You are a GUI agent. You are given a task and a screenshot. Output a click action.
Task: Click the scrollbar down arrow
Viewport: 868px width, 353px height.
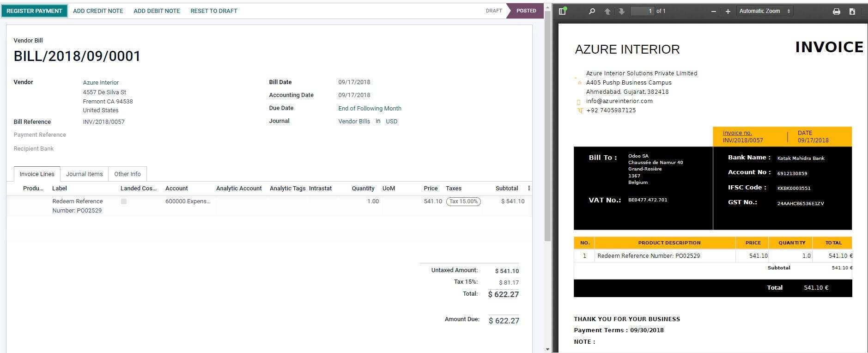548,349
